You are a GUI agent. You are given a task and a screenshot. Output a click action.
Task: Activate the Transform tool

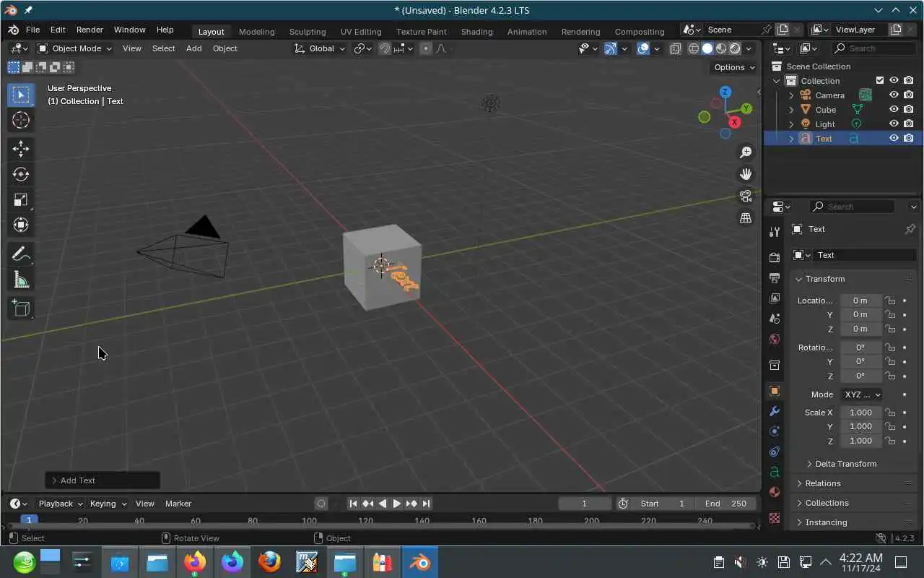coord(20,225)
